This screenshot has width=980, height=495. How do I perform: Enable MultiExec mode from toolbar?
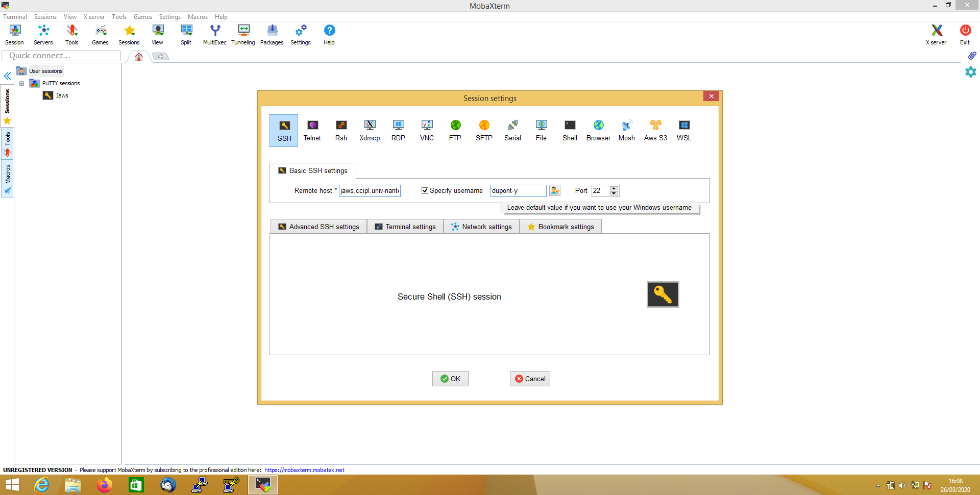(215, 35)
